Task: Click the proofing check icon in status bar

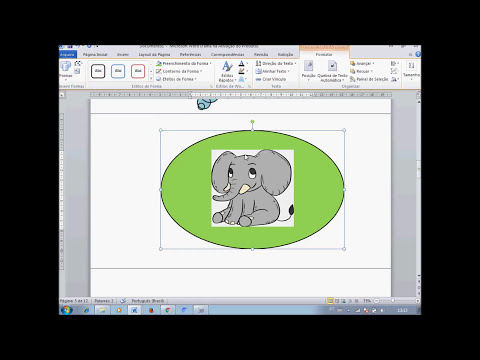Action: coord(123,301)
